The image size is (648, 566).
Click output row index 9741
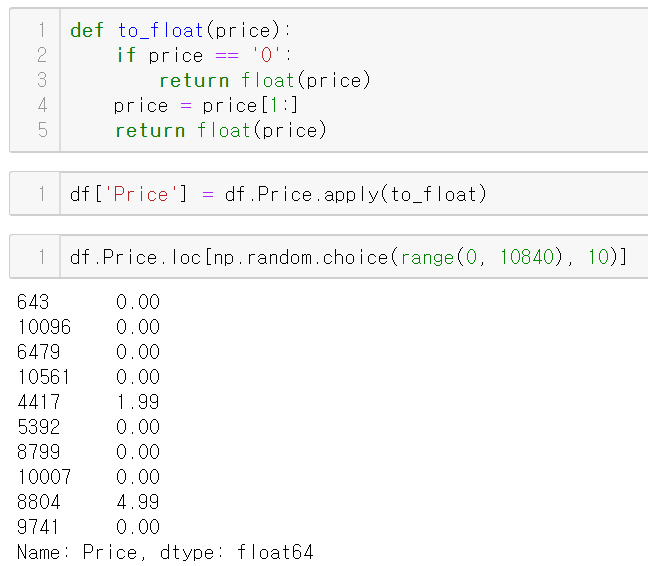pos(38,527)
